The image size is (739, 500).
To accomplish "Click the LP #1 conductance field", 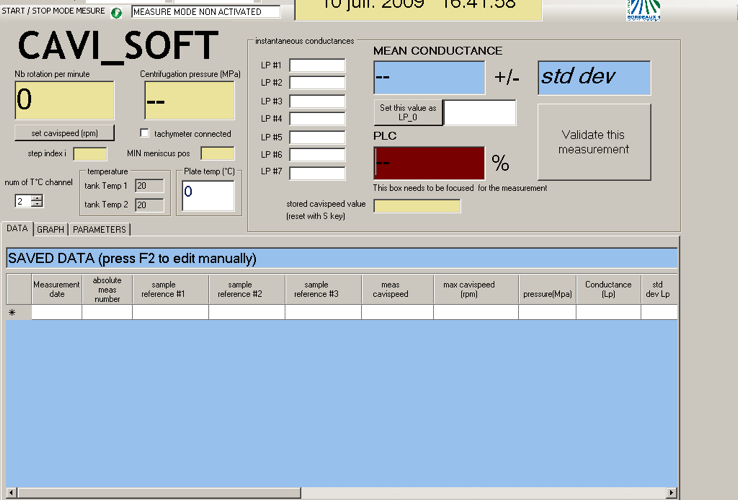I will pyautogui.click(x=317, y=66).
